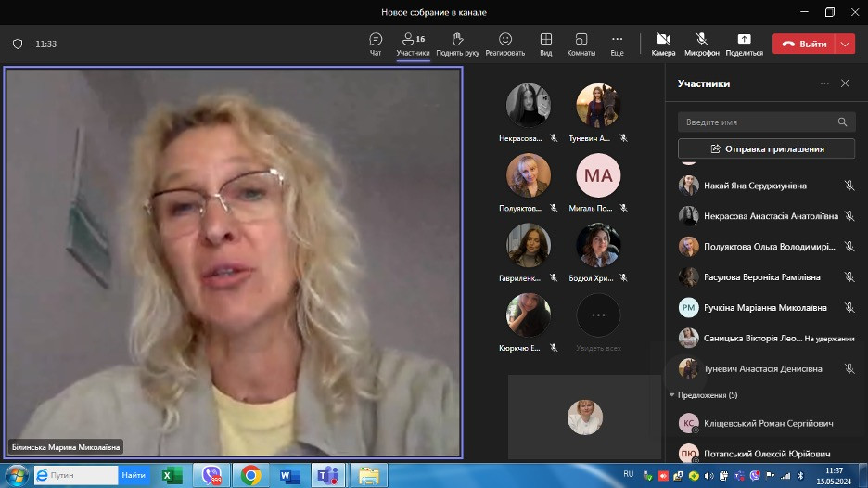Open the View layout options
Viewport: 868px width, 488px height.
click(x=546, y=44)
